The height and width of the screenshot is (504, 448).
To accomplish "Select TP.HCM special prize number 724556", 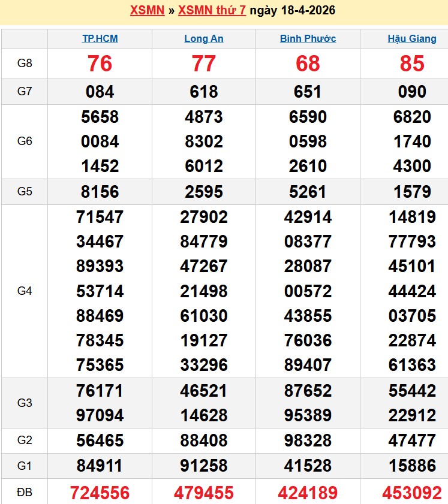I will tap(100, 493).
